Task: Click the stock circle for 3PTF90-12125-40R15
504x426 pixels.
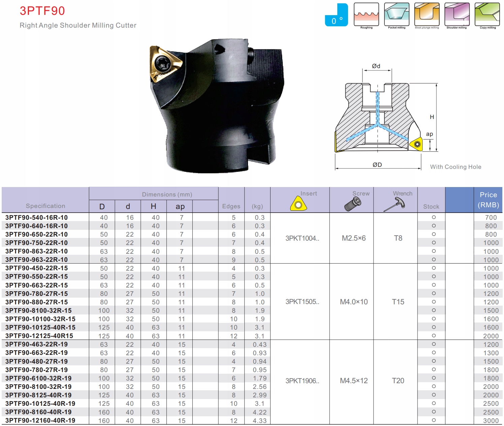Action: (434, 336)
